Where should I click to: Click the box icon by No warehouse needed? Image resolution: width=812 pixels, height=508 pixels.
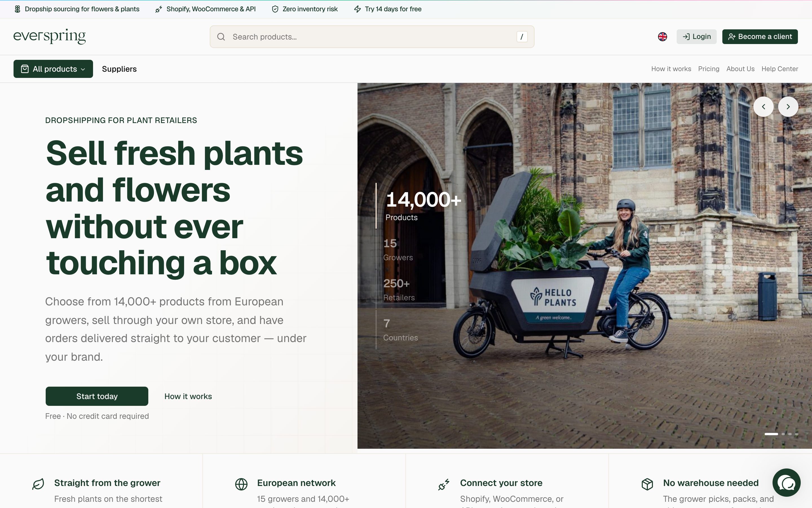(x=647, y=484)
